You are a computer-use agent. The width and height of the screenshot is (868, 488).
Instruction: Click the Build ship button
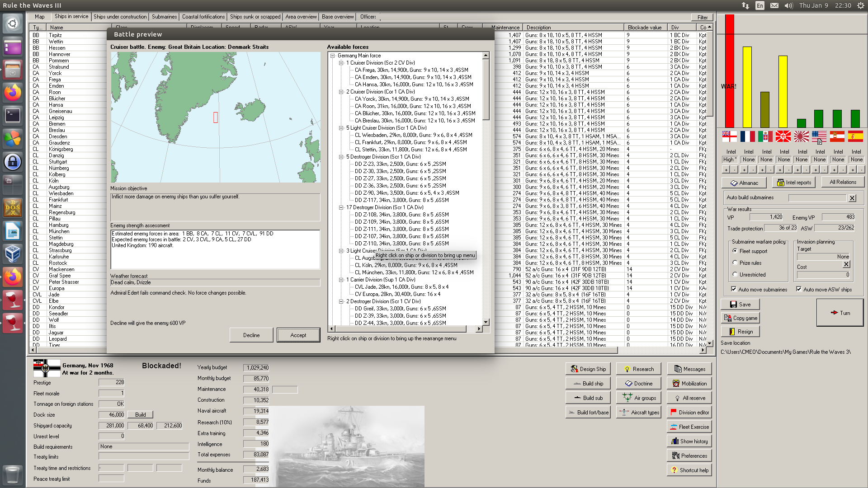pos(588,384)
